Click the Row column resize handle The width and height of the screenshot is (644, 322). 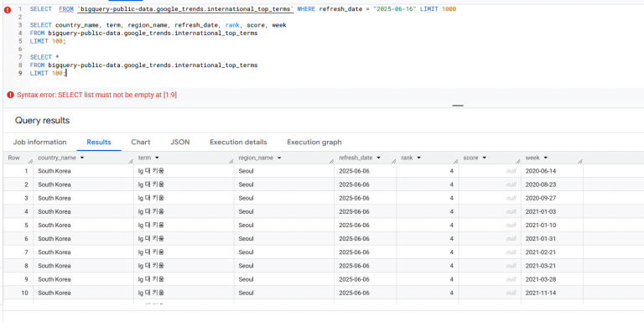point(30,161)
